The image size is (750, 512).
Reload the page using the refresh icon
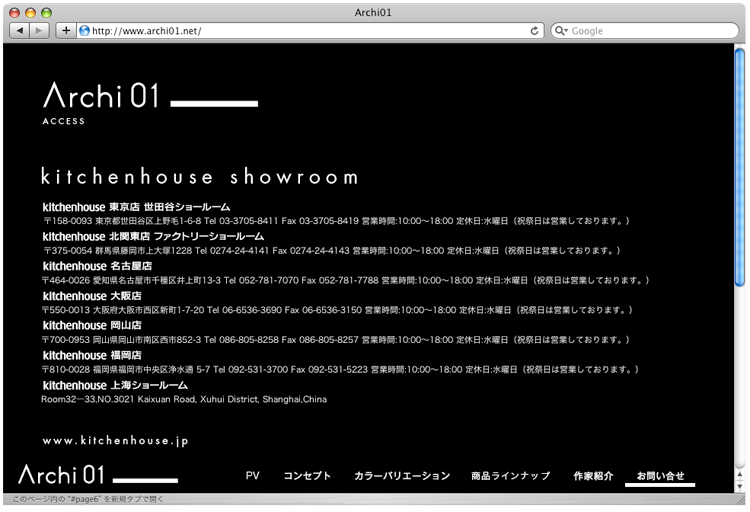pos(534,31)
